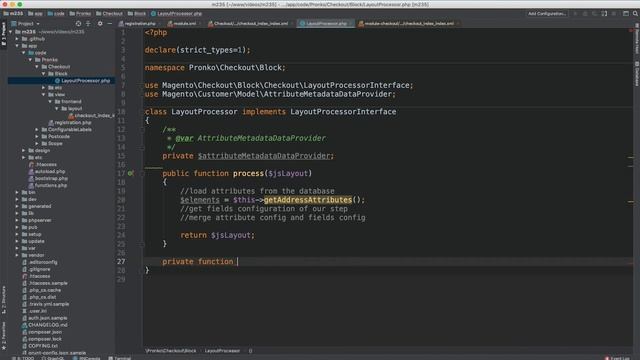The image size is (640, 360).
Task: Select registration.php in project tree
Action: coord(73,122)
